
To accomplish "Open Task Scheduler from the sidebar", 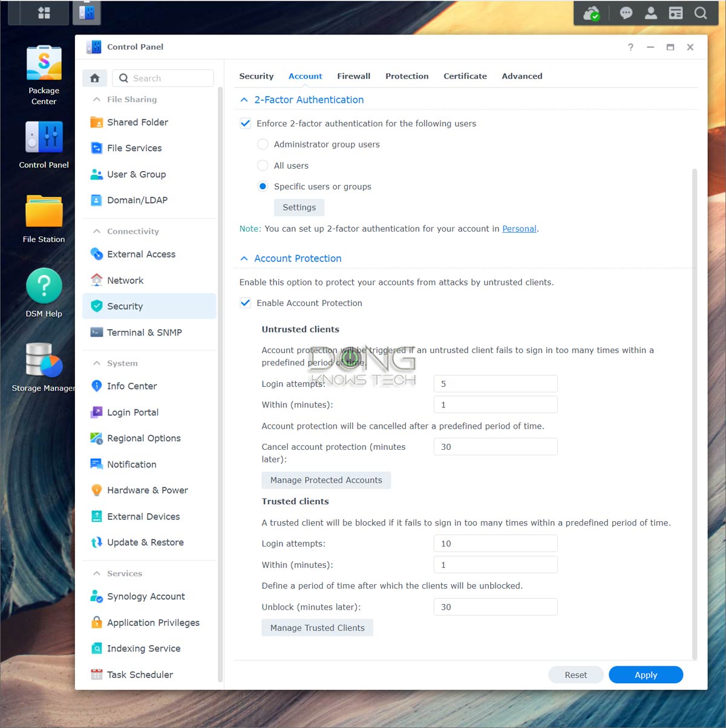I will (140, 674).
